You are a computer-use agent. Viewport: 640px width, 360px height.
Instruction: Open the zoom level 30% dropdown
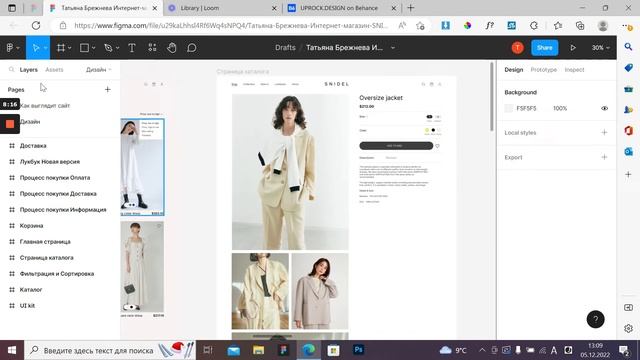(x=600, y=48)
